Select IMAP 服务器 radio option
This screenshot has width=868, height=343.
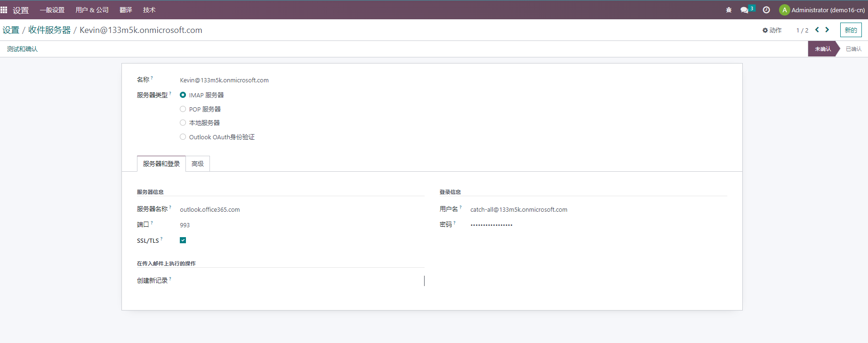click(183, 95)
